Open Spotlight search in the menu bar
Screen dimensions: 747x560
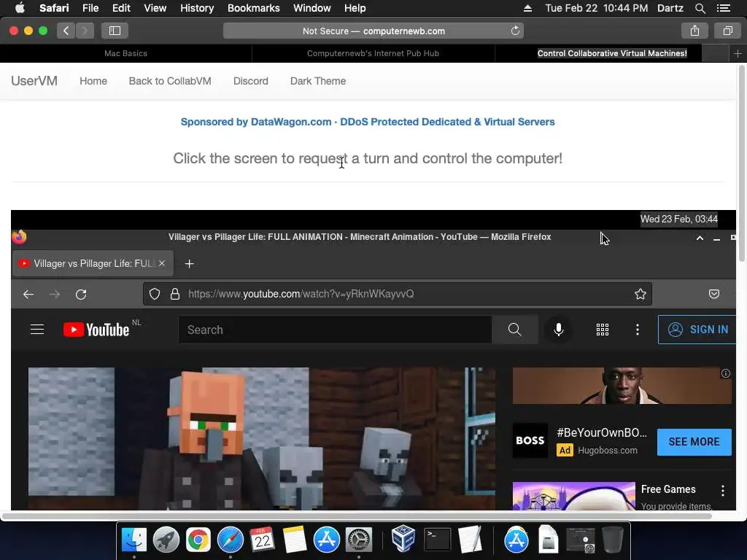700,8
